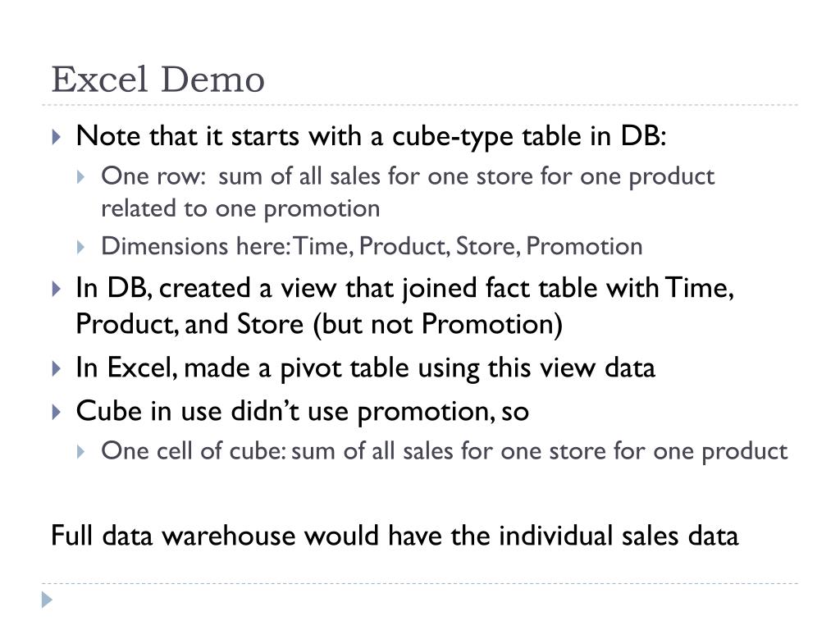Click the text 'sum of all sales for one store for one product' under Cube
Image resolution: width=840 pixels, height=630 pixels.
[x=540, y=451]
